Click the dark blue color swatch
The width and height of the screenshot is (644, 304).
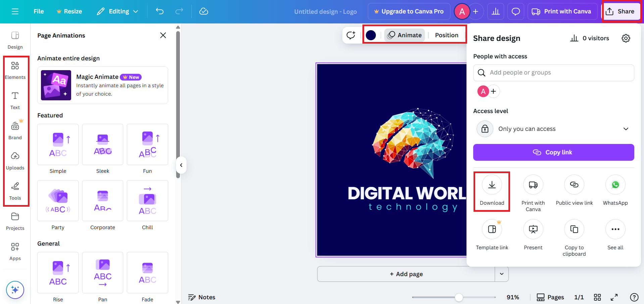click(370, 35)
